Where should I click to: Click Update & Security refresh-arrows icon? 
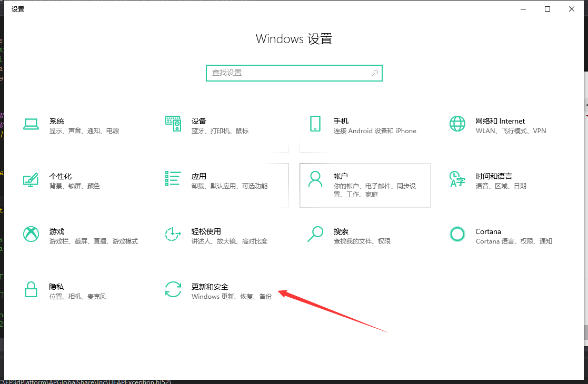[173, 289]
